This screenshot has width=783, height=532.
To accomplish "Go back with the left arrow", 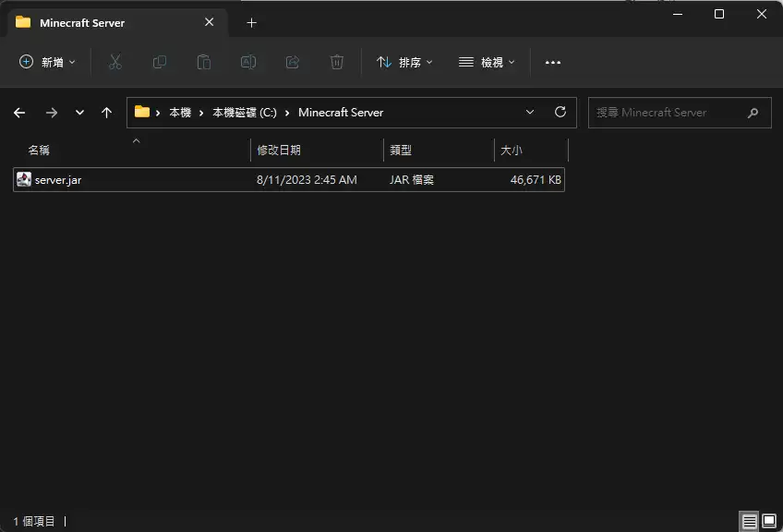I will pos(19,113).
